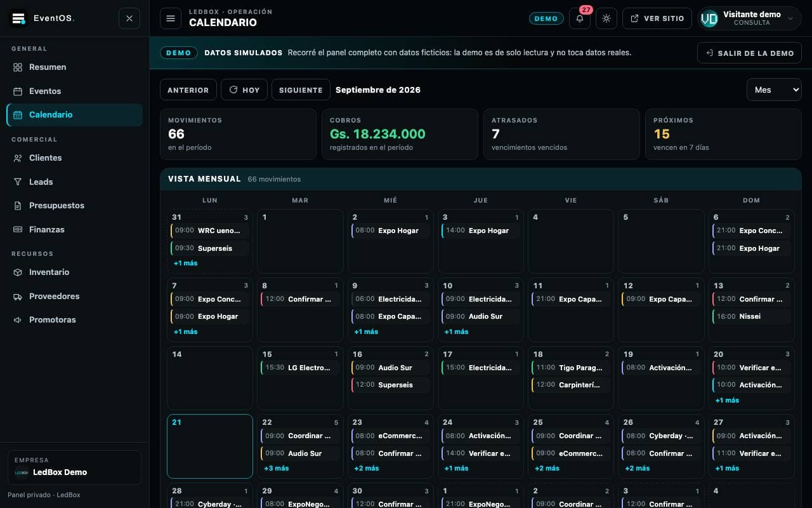Click the EventOS logo icon
Viewport: 812px width, 508px height.
[x=18, y=18]
